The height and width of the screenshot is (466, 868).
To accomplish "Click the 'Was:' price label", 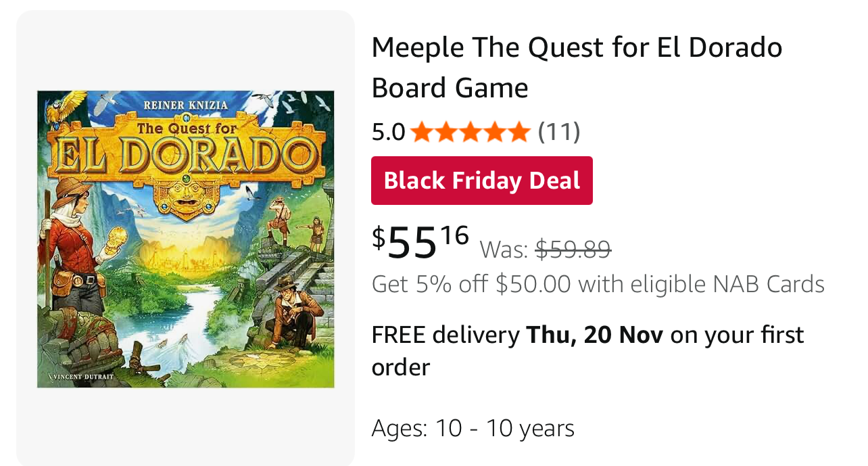I will 504,250.
